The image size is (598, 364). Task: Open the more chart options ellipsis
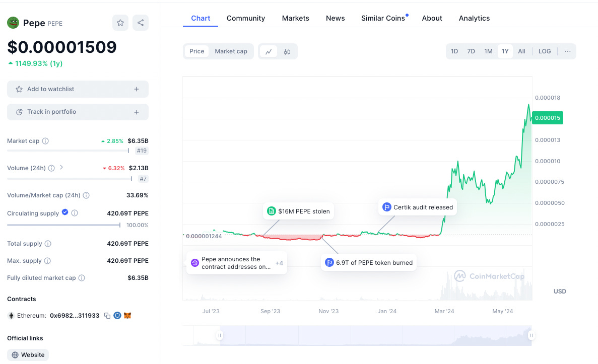coord(567,51)
